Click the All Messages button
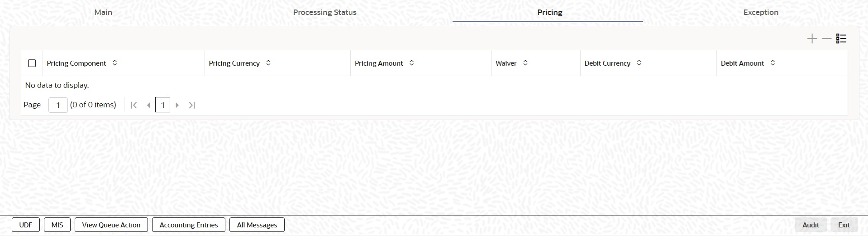The width and height of the screenshot is (868, 236). [257, 225]
